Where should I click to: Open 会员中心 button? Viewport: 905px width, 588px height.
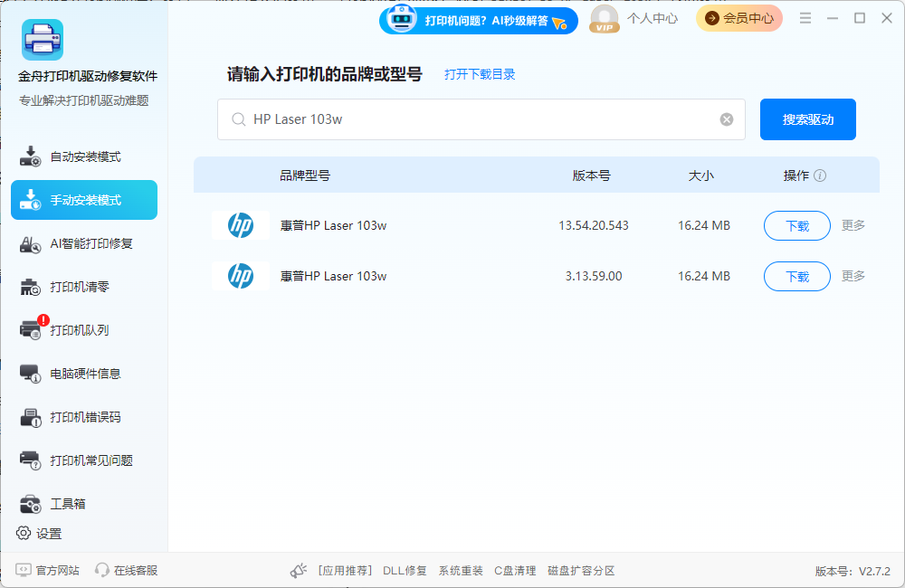[x=739, y=18]
